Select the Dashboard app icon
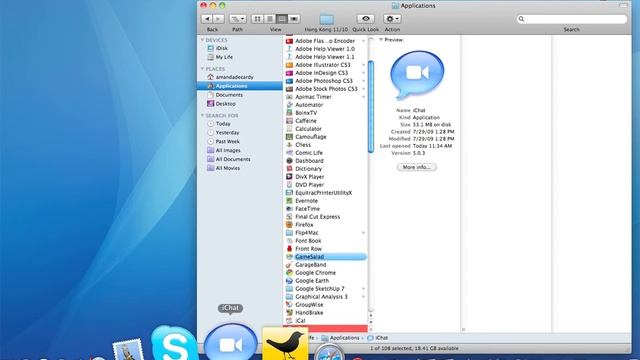This screenshot has width=640, height=360. point(289,161)
